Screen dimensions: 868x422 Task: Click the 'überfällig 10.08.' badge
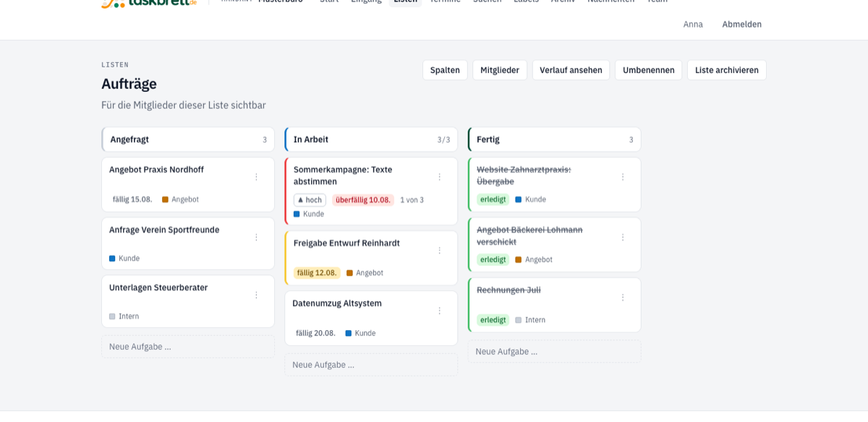[x=363, y=200]
